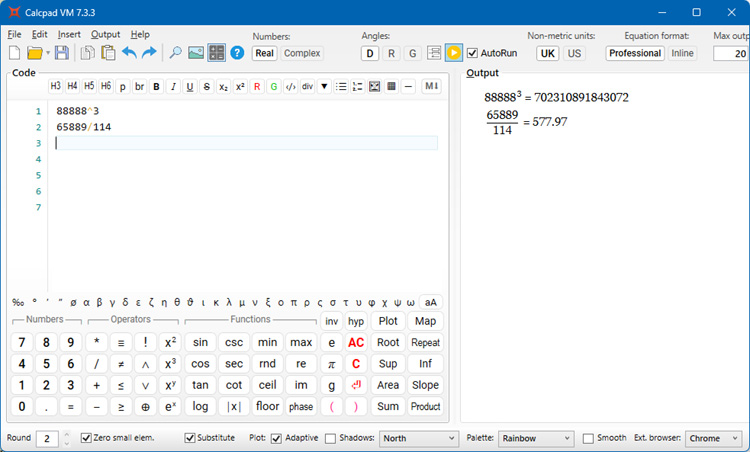
Task: Open help via the blue question mark
Action: point(237,53)
